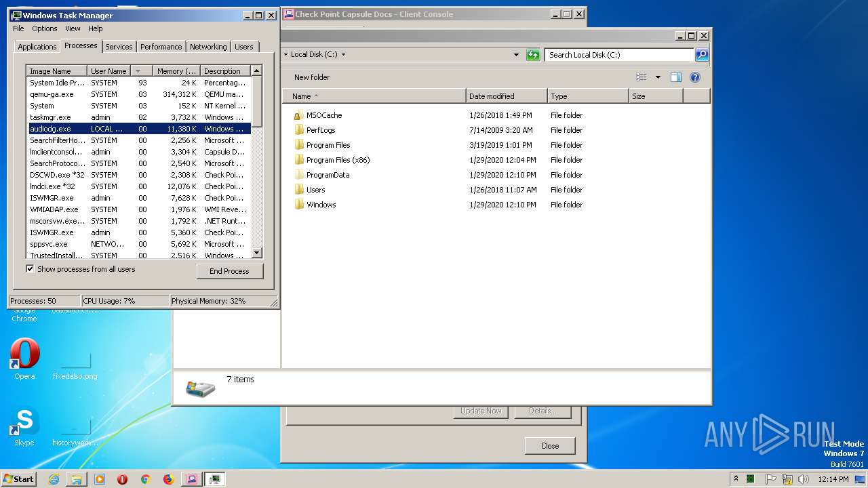Click New folder in Explorer toolbar
The height and width of the screenshot is (488, 868).
pos(312,77)
